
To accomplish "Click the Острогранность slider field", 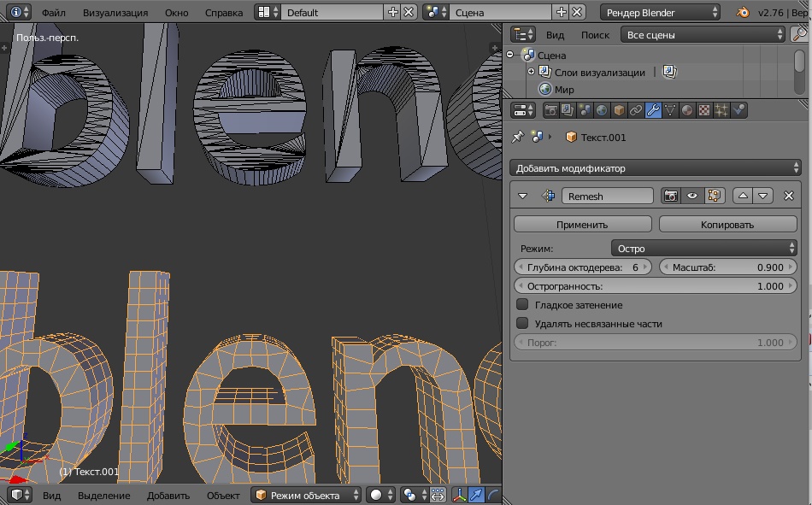I will pos(655,286).
